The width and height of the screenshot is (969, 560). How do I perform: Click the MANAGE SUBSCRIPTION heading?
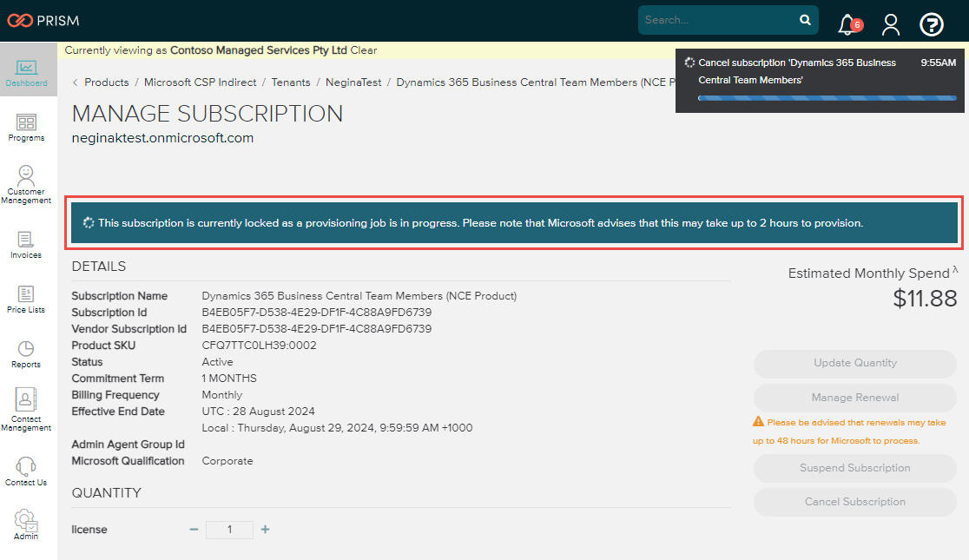click(x=207, y=114)
